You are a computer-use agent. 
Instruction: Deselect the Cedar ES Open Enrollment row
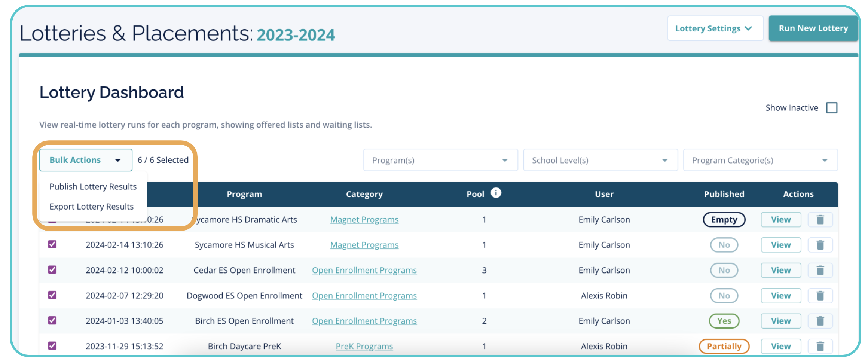52,270
